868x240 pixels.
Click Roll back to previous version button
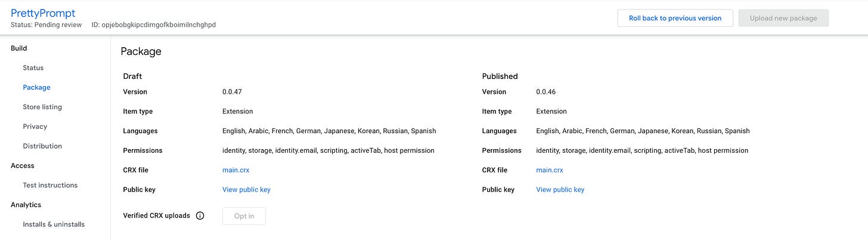tap(675, 18)
